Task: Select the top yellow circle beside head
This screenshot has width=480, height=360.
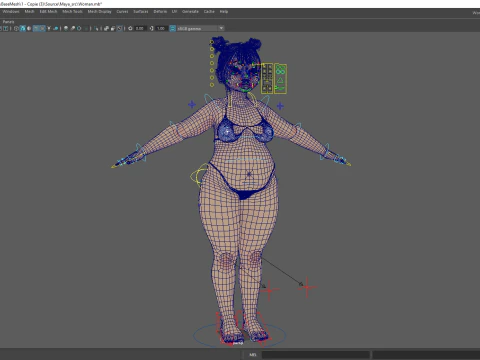Action: (x=212, y=42)
